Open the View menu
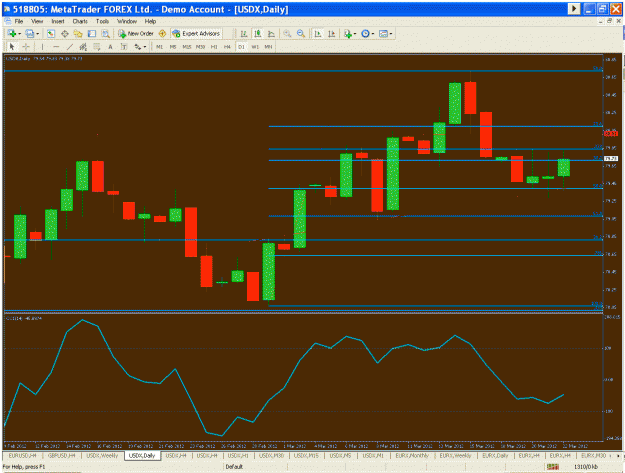This screenshot has height=473, width=625. click(37, 21)
